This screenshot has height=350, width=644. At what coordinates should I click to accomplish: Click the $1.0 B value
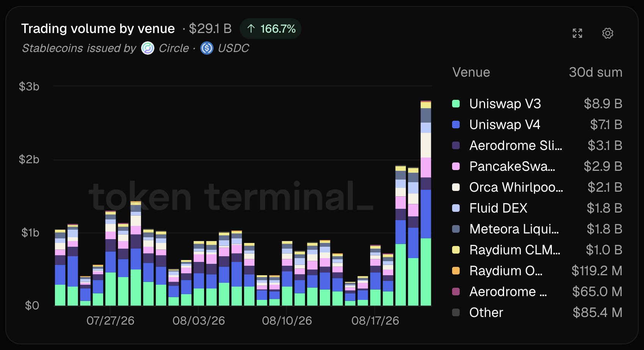[x=604, y=250]
